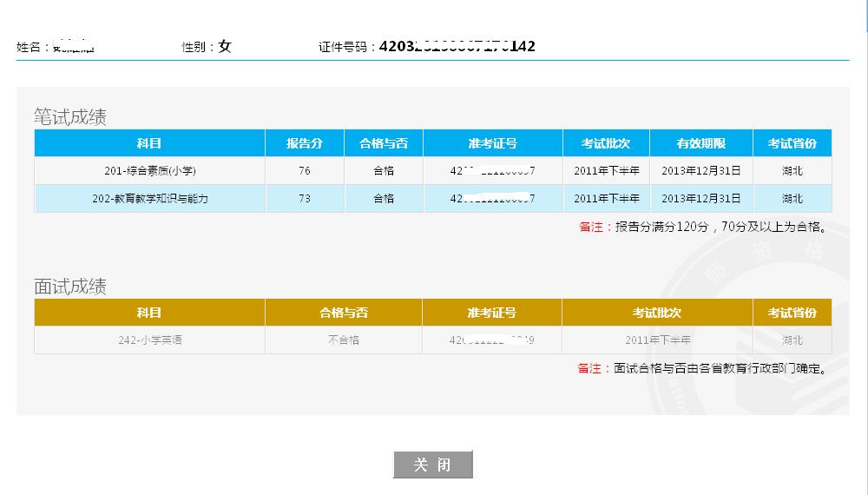The height and width of the screenshot is (495, 868).
Task: Click the 性别 gender field value
Action: tap(225, 47)
